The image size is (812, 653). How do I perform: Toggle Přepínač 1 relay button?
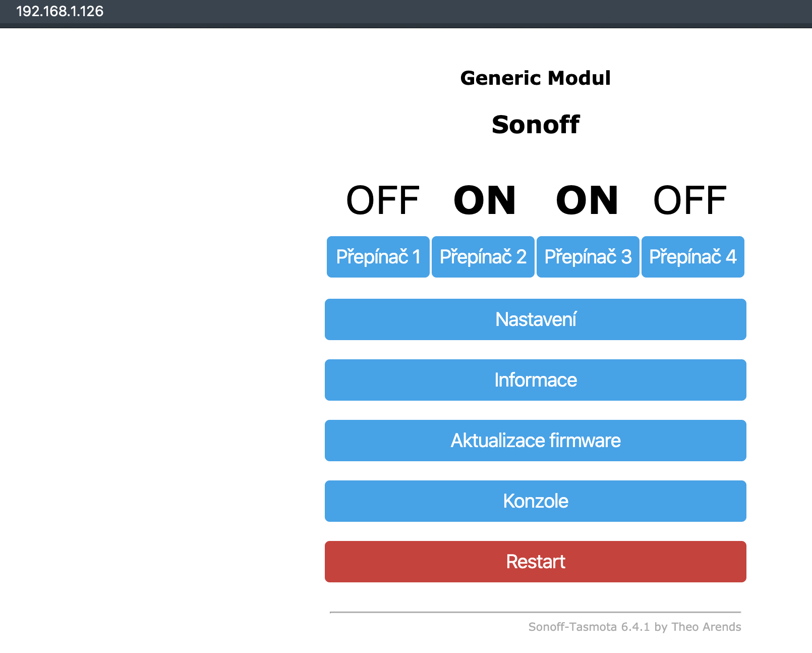(378, 257)
